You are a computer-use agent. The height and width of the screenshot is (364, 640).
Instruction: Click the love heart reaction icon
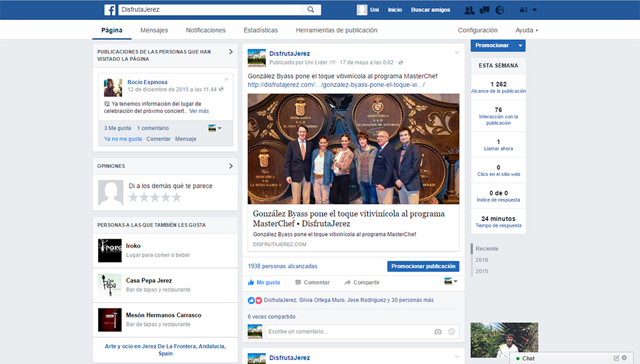(x=258, y=300)
